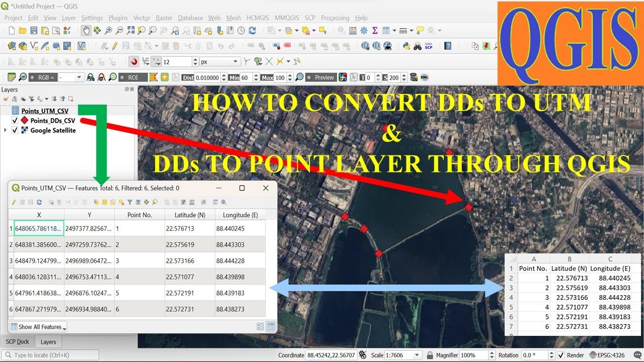This screenshot has width=644, height=362.
Task: Click the attribute table filter funnel icon
Action: click(x=130, y=202)
